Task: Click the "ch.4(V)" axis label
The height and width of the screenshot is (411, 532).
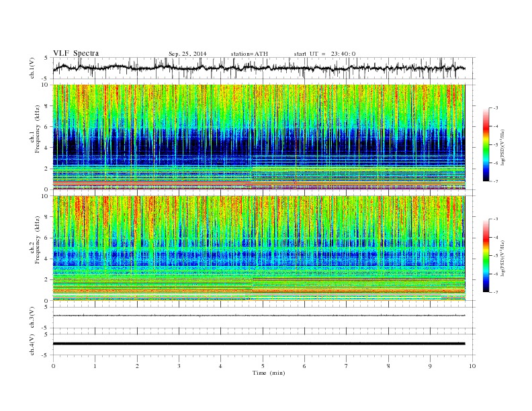Action: (x=32, y=345)
